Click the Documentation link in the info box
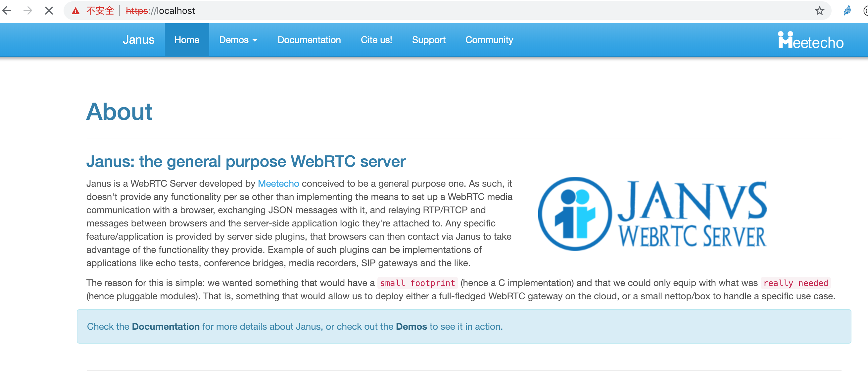 pos(166,326)
